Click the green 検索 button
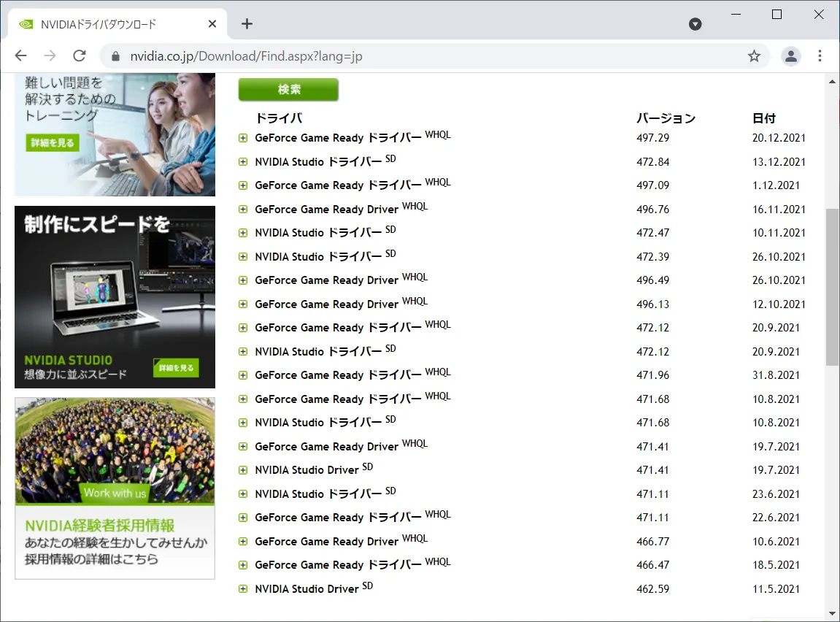Screen dimensions: 840x622 pyautogui.click(x=288, y=90)
